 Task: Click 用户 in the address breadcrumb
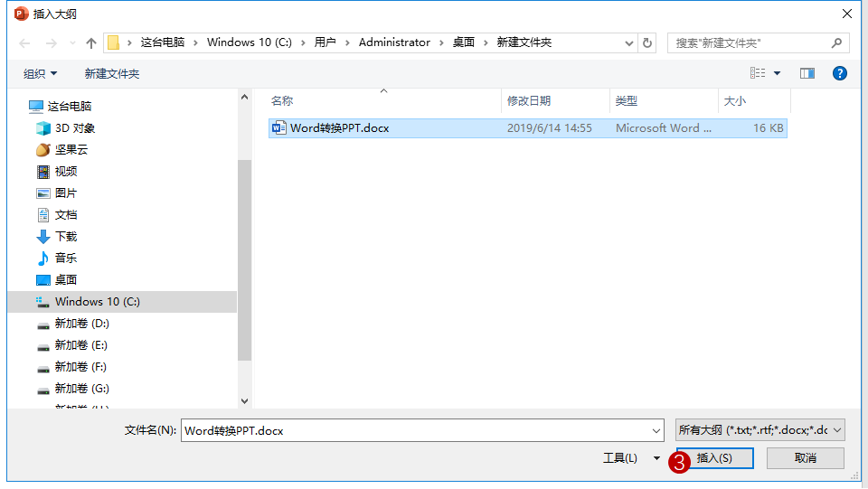325,42
